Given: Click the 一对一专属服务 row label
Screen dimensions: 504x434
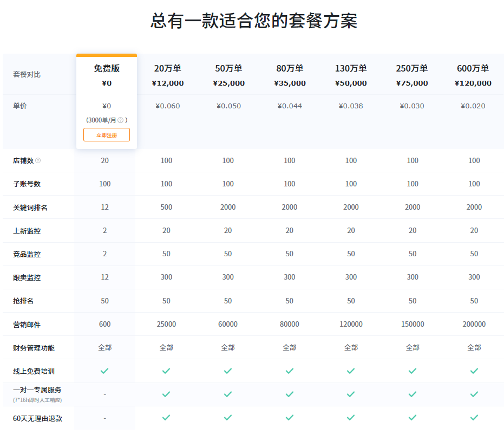Looking at the screenshot, I should click(37, 390).
